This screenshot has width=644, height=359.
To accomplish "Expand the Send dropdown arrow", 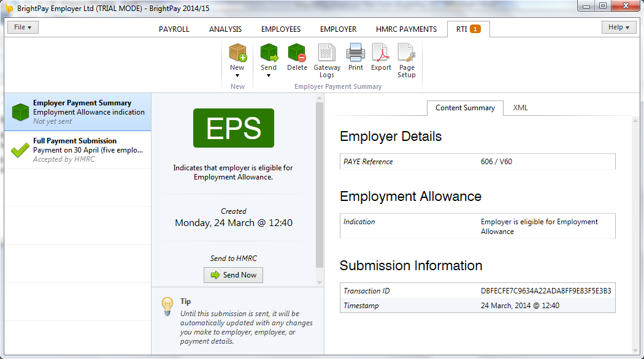I will point(269,76).
